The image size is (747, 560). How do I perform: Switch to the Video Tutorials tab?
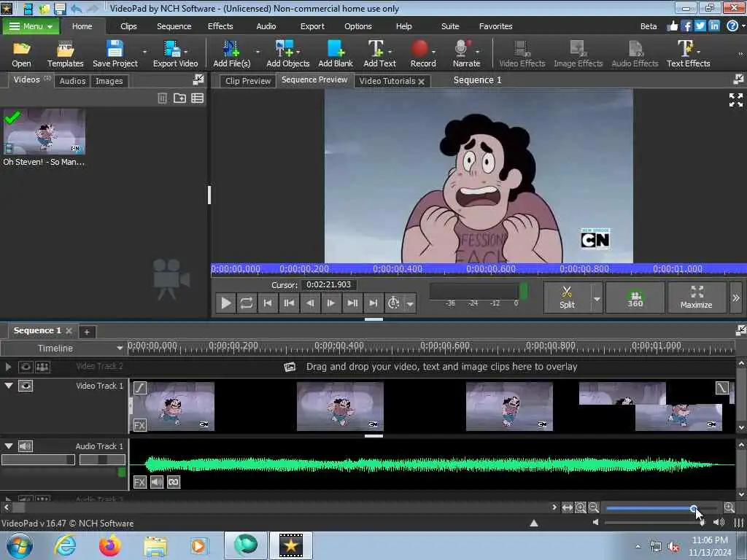click(387, 81)
